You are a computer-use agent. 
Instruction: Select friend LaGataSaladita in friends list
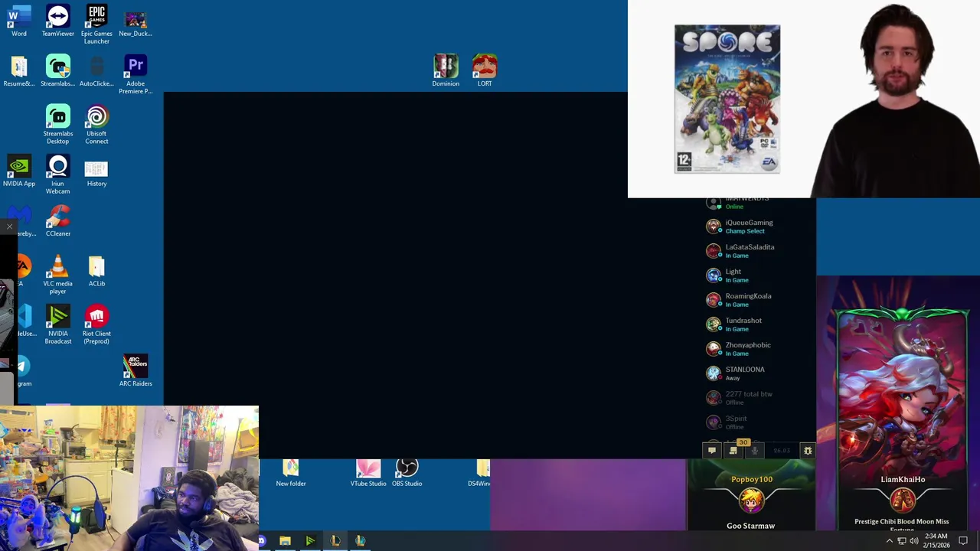[758, 251]
